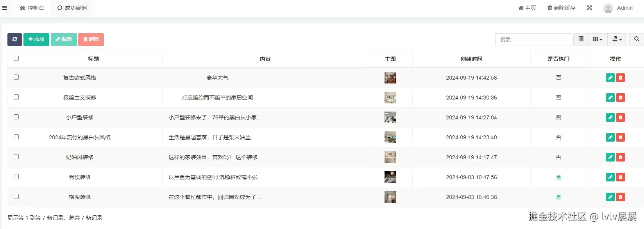This screenshot has height=229, width=644.
Task: Switch to the 控制台 tab
Action: coord(32,8)
